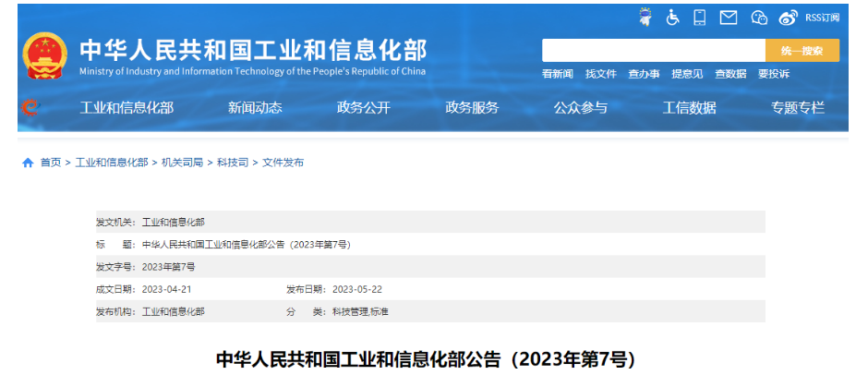Viewport: 868px width, 375px height.
Task: Click the 找文件 quick link
Action: 600,74
